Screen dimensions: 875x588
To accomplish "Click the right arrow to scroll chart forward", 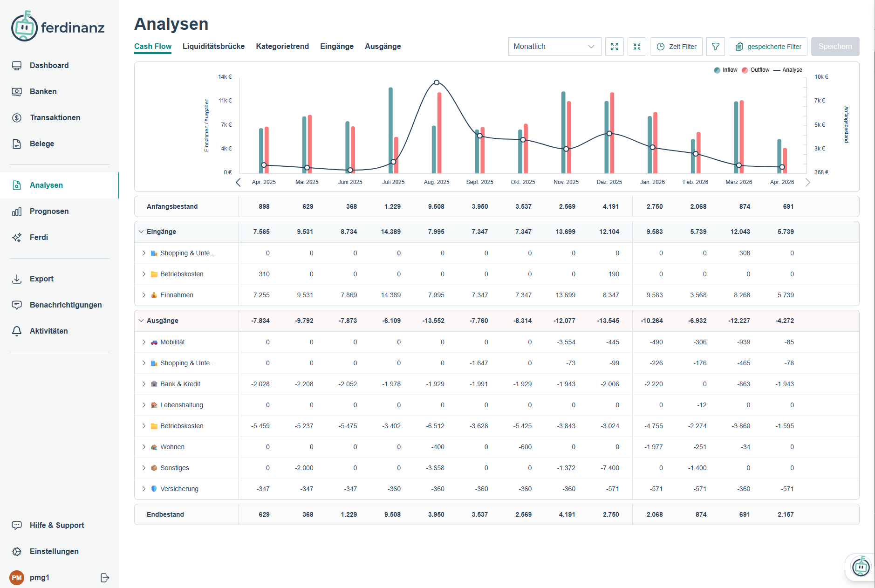I will (808, 182).
